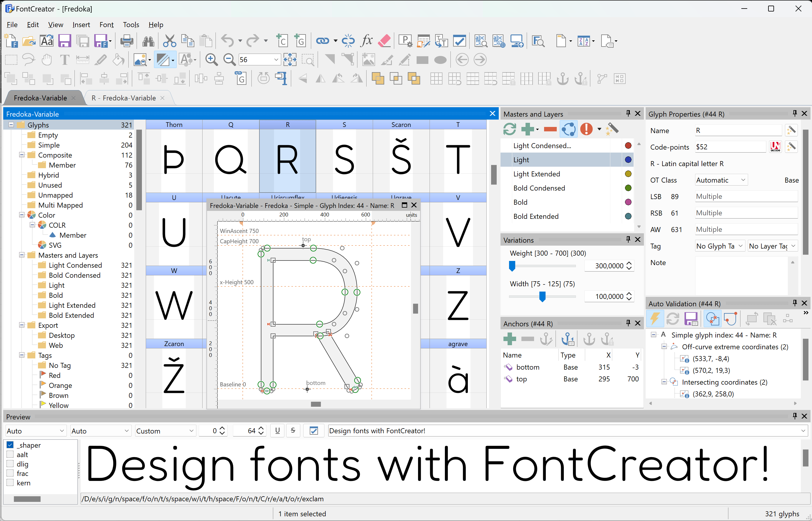
Task: Enable the kern OpenType feature
Action: (10, 483)
